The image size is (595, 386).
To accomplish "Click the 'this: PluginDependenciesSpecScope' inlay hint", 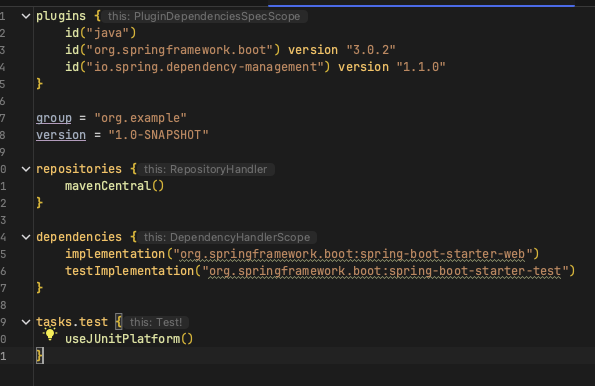I will click(204, 16).
